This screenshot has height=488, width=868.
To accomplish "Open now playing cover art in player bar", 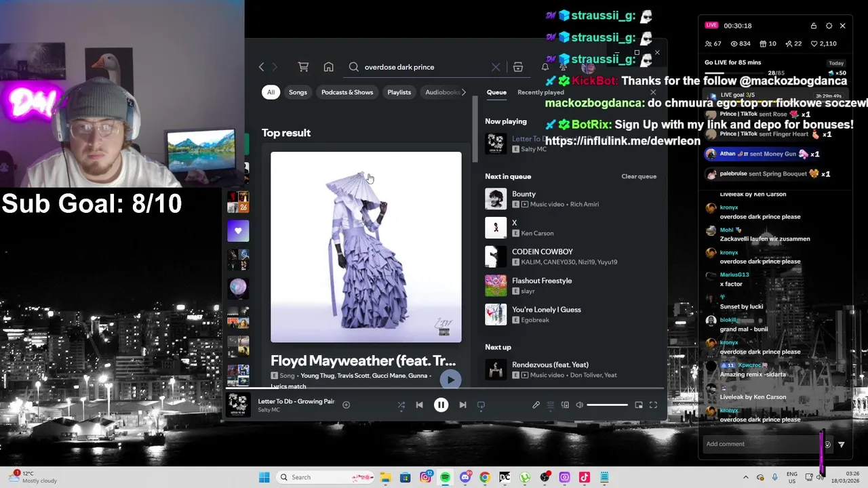I will pyautogui.click(x=238, y=405).
